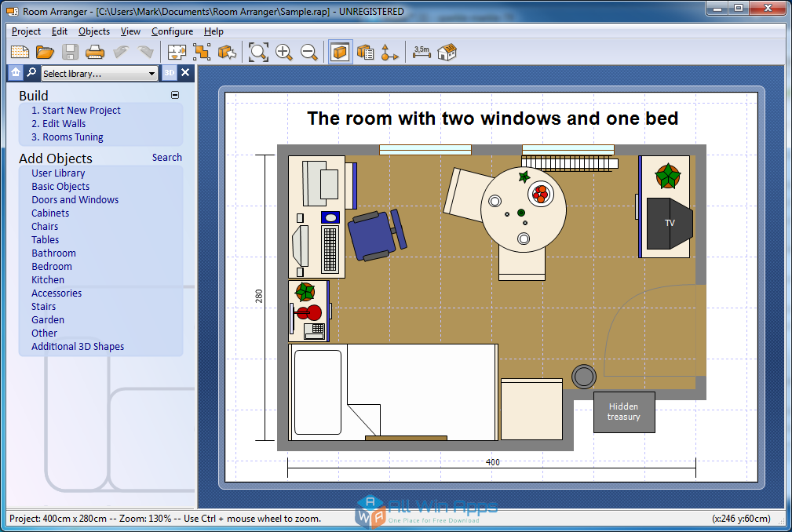Open the Accessories category

coord(56,293)
